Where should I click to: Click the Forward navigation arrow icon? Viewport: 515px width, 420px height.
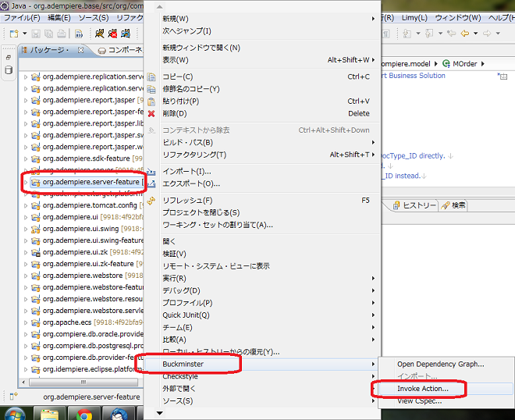487,34
